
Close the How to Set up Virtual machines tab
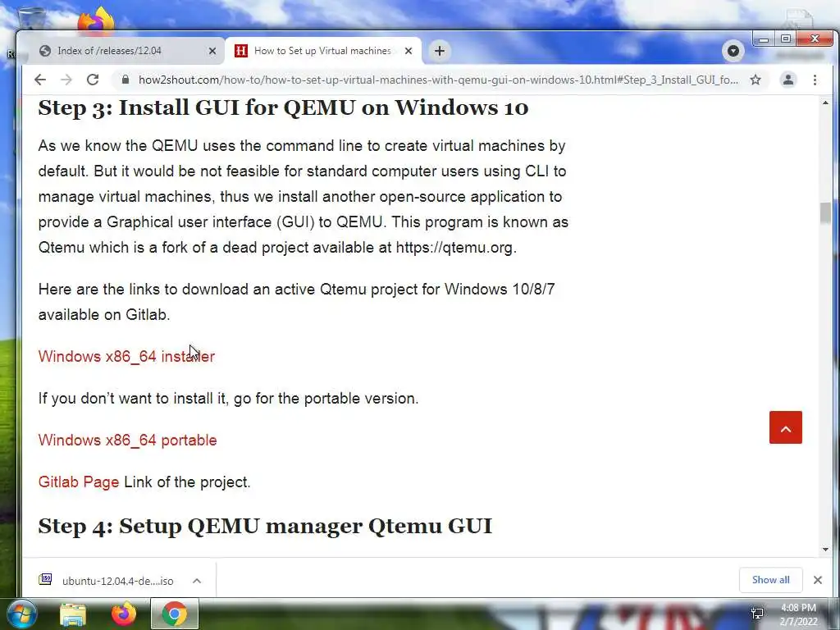coord(409,51)
